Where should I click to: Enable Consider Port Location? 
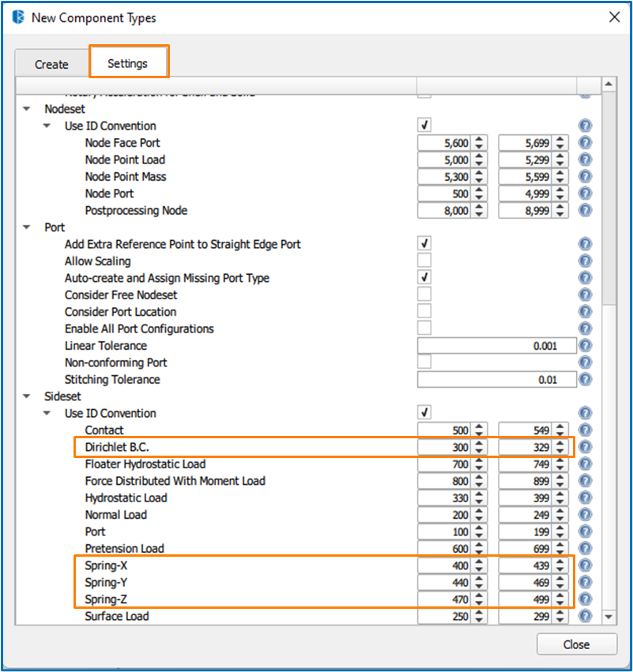tap(424, 311)
